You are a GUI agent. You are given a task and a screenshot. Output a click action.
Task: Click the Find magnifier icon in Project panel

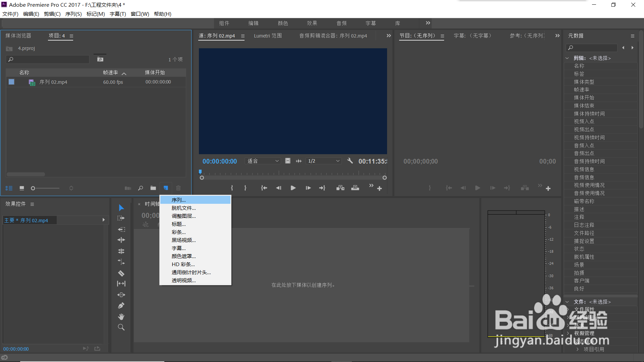141,188
